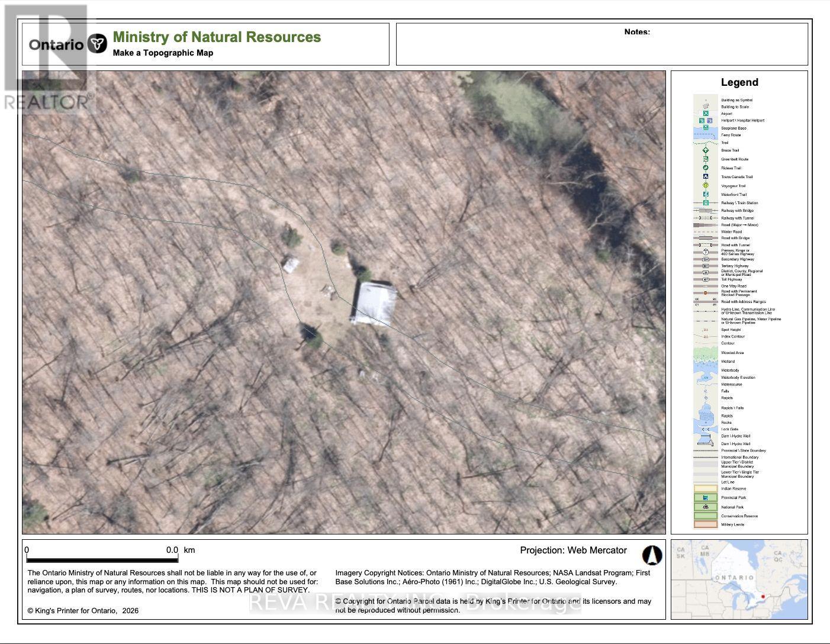Image resolution: width=830 pixels, height=644 pixels.
Task: Select the Railway Train Station symbol
Action: (705, 202)
